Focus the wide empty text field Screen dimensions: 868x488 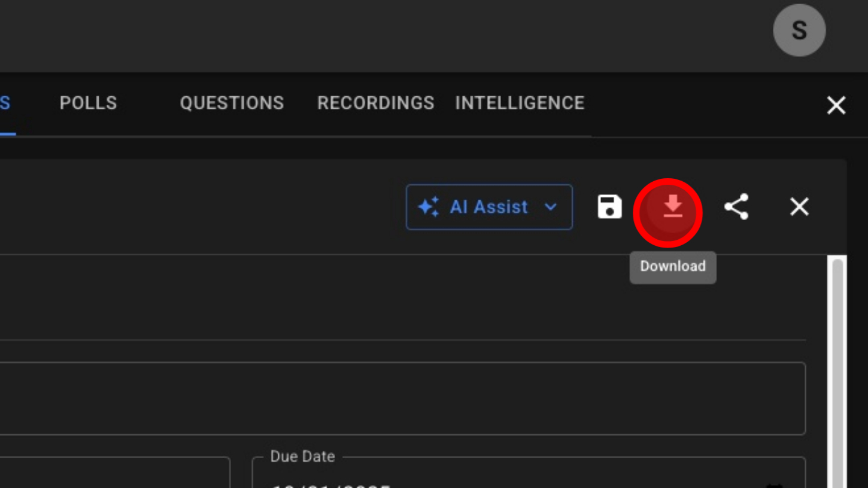401,398
